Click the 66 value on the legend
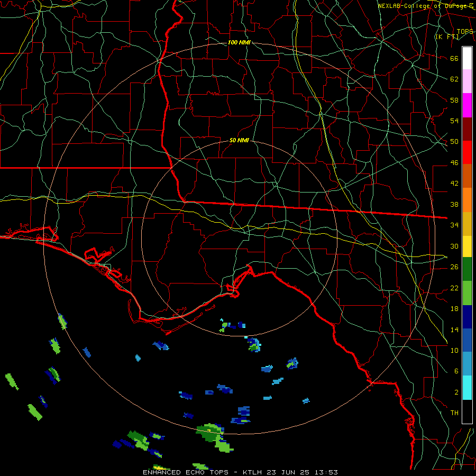The height and width of the screenshot is (476, 476). (454, 59)
